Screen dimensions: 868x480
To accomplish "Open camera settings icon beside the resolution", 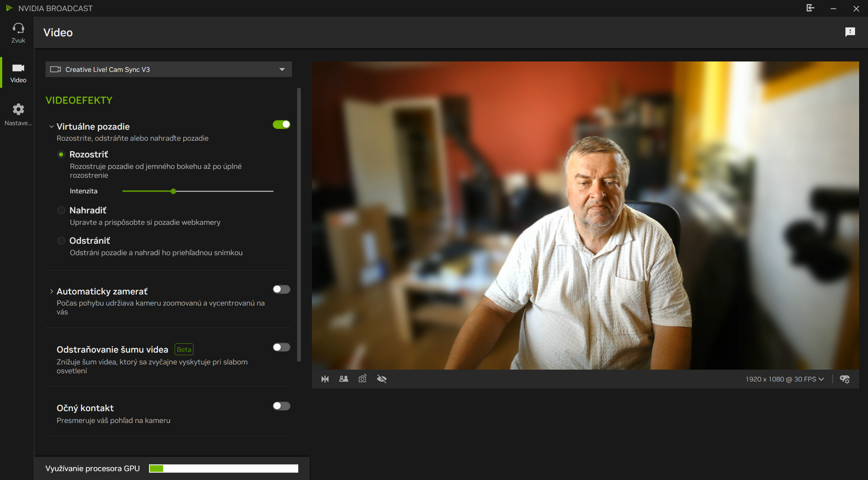I will pyautogui.click(x=845, y=379).
